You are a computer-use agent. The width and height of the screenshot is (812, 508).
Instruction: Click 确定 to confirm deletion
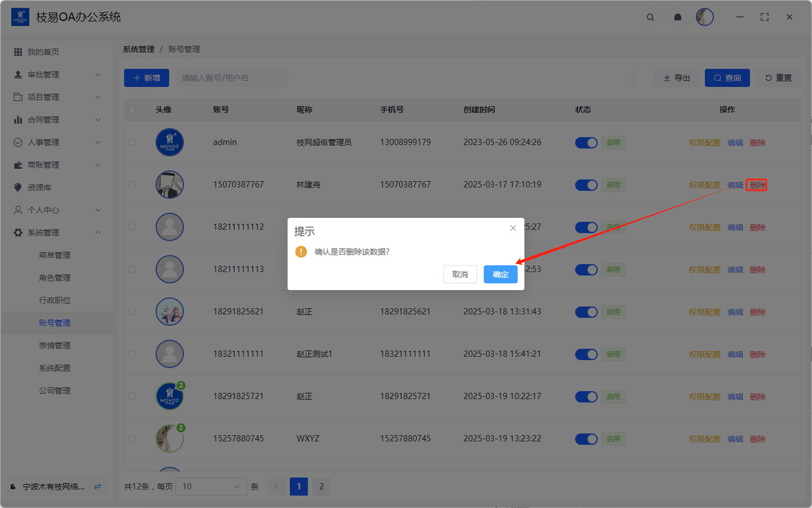501,274
